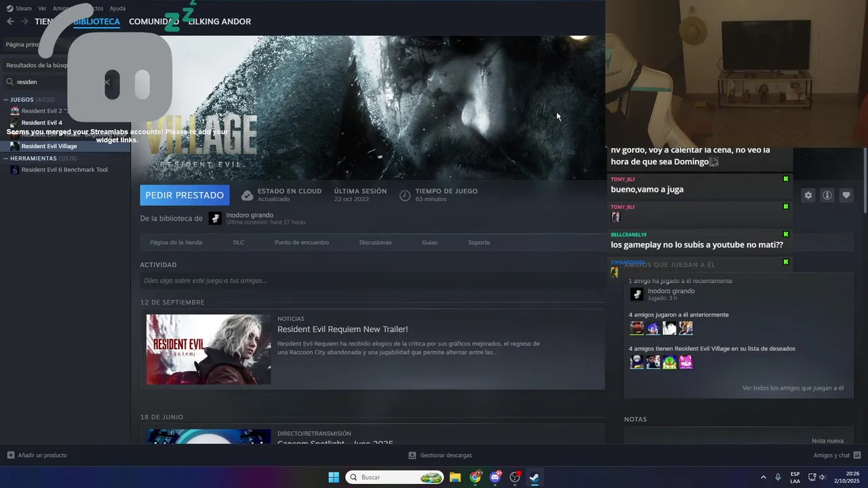
Task: Click the '18 DE JUNIO' date heading
Action: (x=161, y=418)
